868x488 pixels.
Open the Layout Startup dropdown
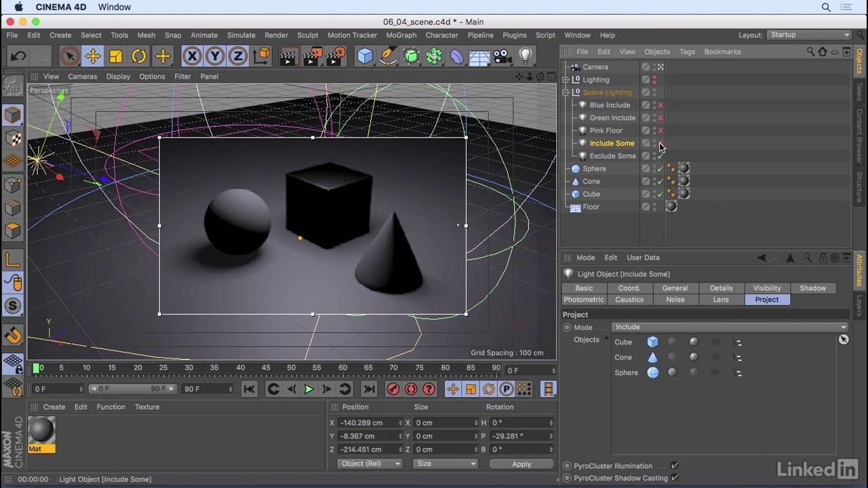tap(810, 35)
